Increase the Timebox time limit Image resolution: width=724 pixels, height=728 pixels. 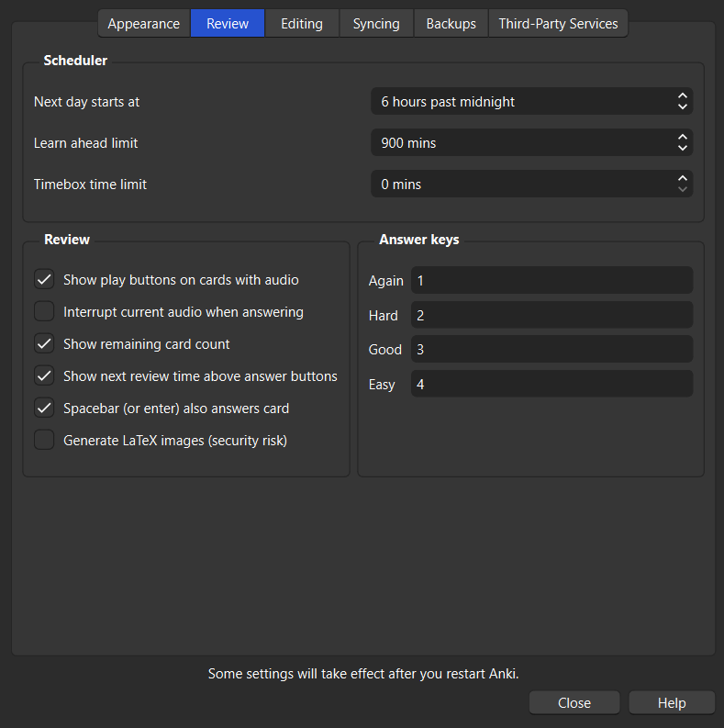(682, 178)
